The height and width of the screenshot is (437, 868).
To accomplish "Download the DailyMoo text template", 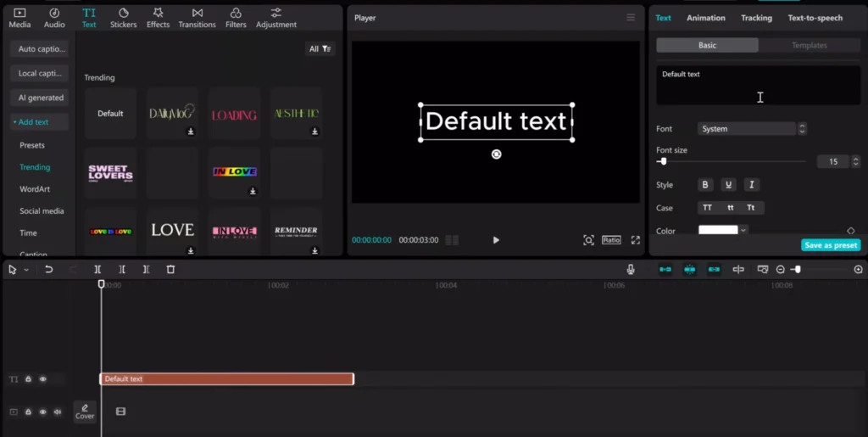I will [x=191, y=132].
